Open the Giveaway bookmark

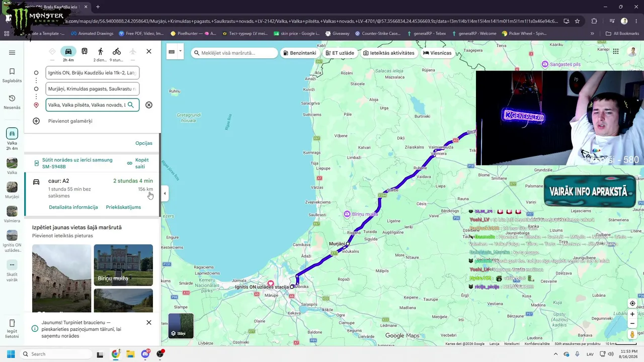337,34
